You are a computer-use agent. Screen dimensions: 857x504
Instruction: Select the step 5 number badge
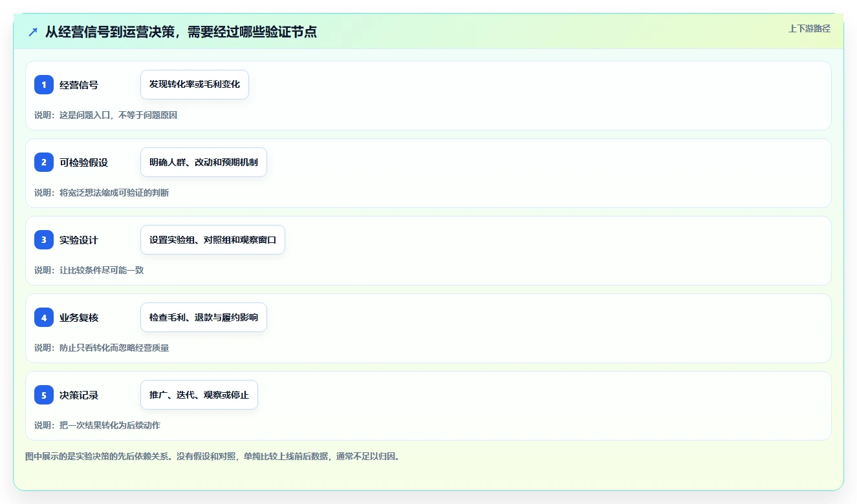click(x=44, y=395)
